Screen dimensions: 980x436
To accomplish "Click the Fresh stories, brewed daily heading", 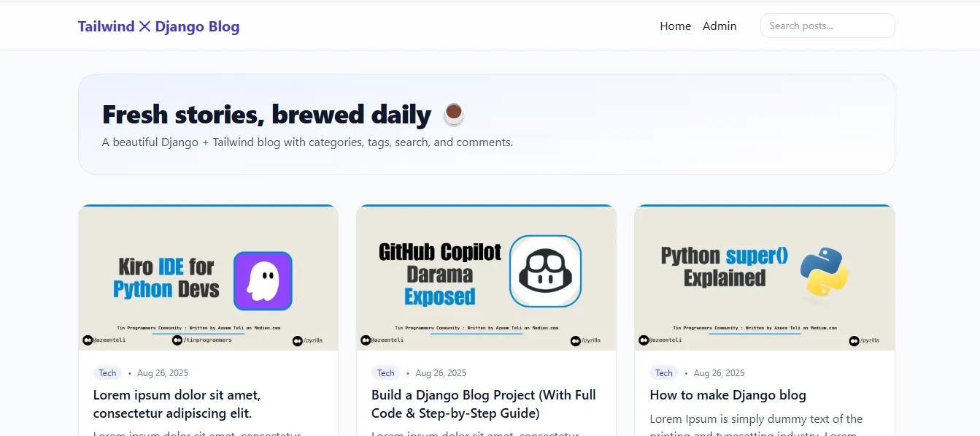I will click(284, 115).
